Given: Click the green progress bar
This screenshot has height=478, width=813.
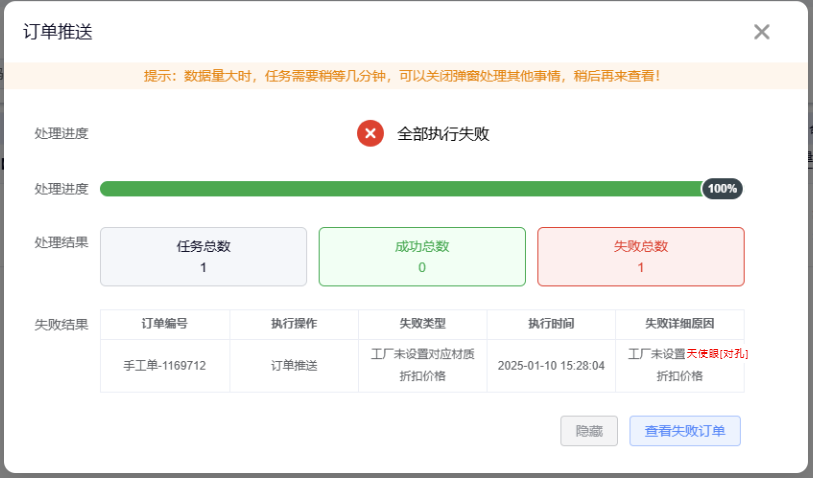Looking at the screenshot, I should click(400, 189).
